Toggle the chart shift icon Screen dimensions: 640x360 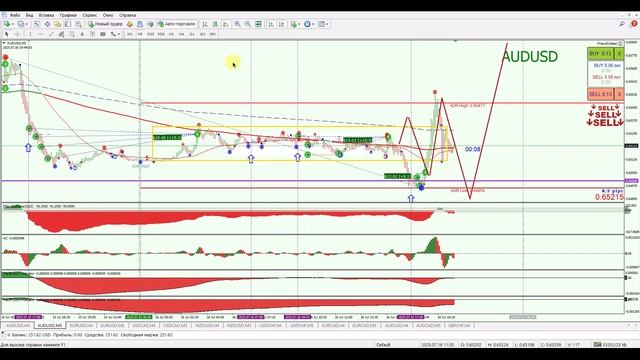coord(282,24)
